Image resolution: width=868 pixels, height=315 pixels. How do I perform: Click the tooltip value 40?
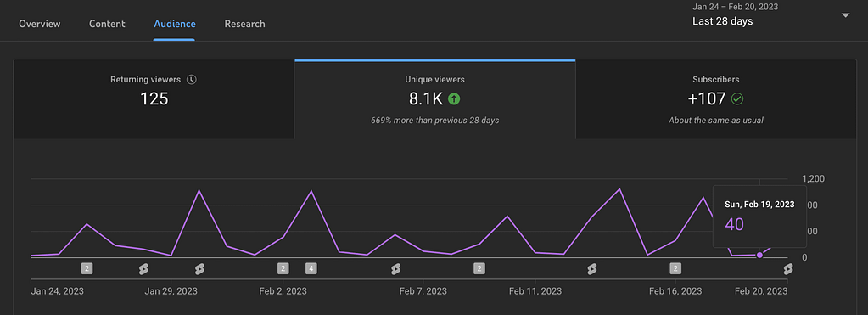[x=735, y=224]
